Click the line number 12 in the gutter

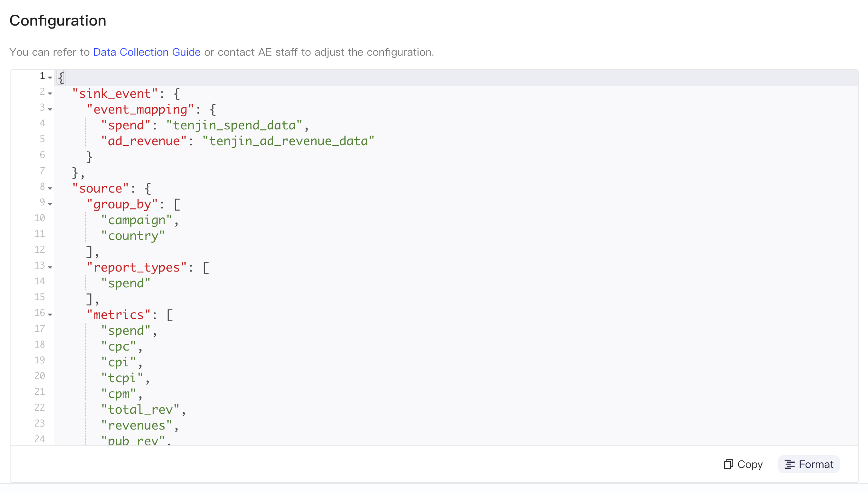pyautogui.click(x=40, y=249)
